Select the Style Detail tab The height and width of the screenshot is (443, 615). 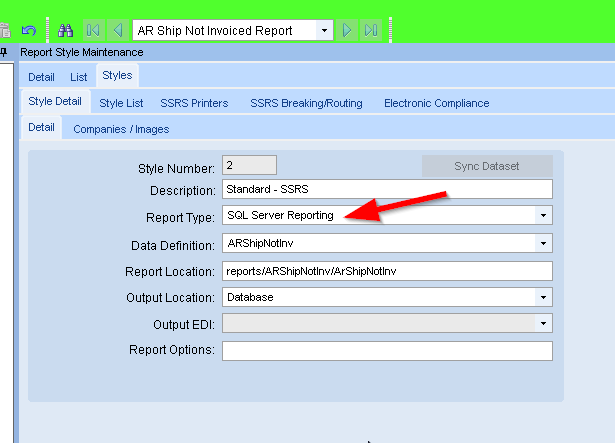[55, 101]
